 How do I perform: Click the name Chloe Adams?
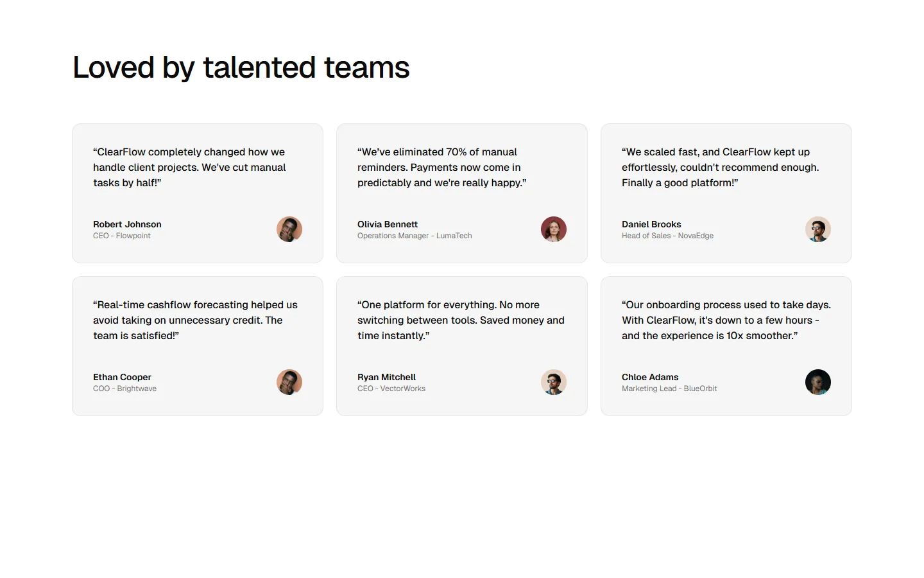pos(650,377)
